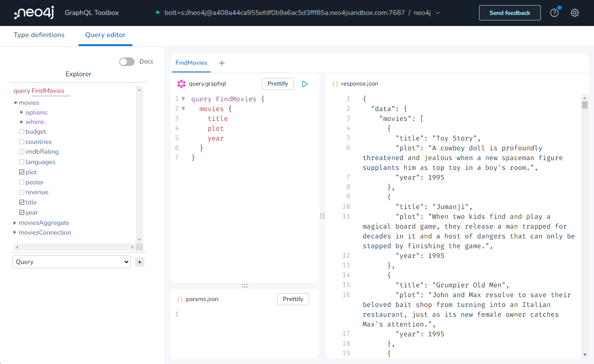
Task: Run the query with the play arrow
Action: click(304, 84)
